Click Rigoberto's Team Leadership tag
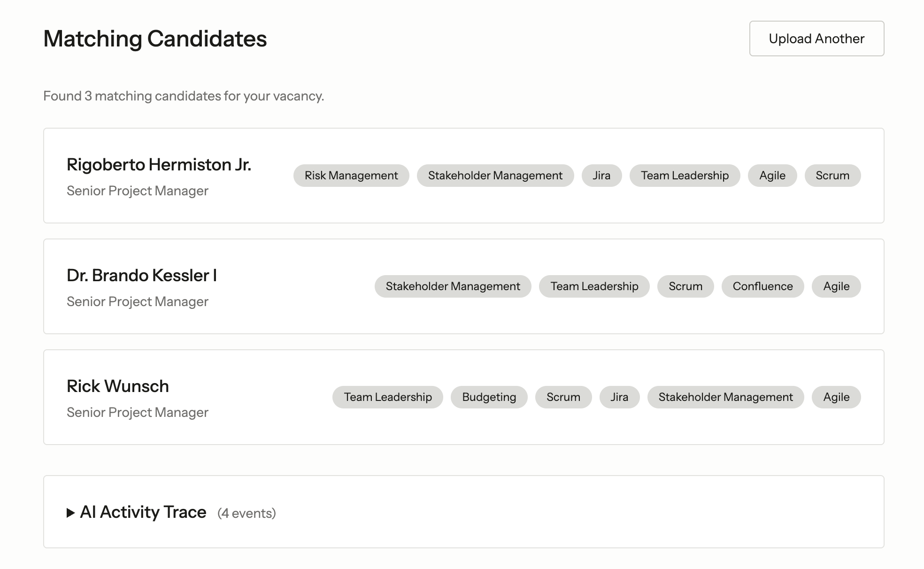 (x=685, y=176)
